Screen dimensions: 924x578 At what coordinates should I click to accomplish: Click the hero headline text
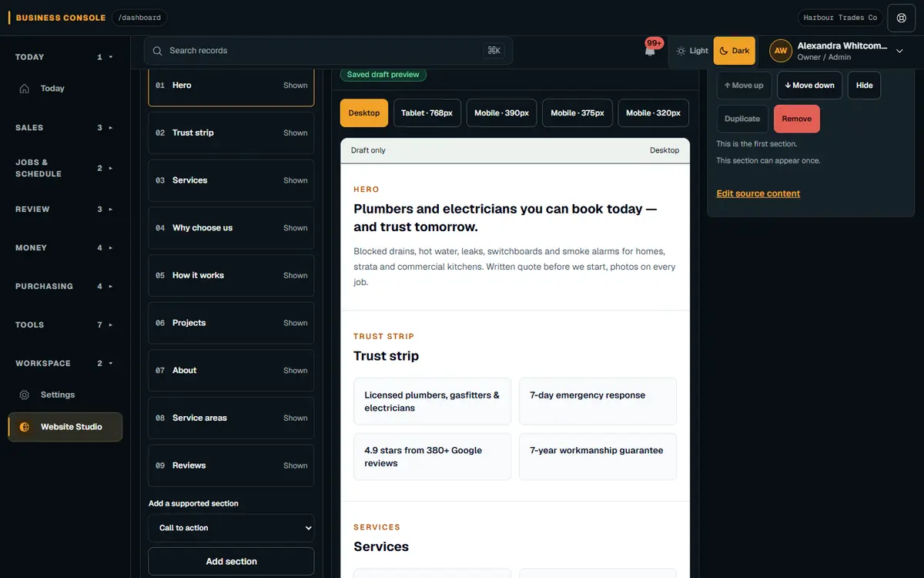[505, 218]
